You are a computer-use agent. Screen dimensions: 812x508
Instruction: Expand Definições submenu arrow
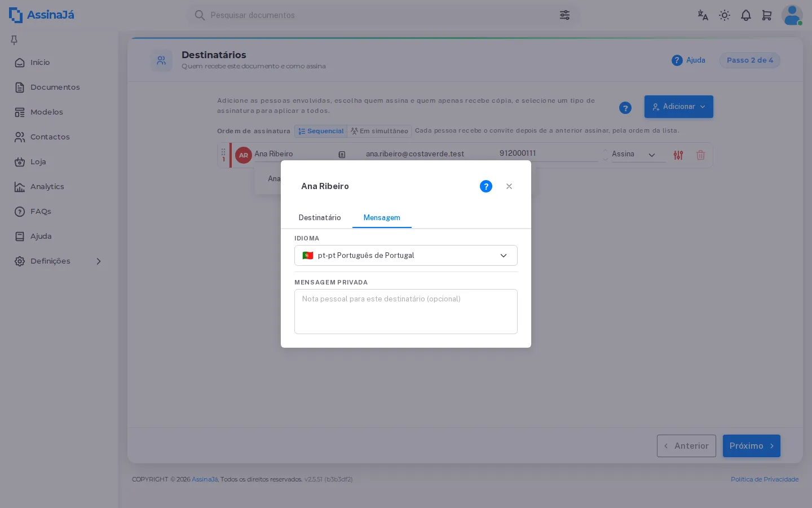tap(99, 261)
